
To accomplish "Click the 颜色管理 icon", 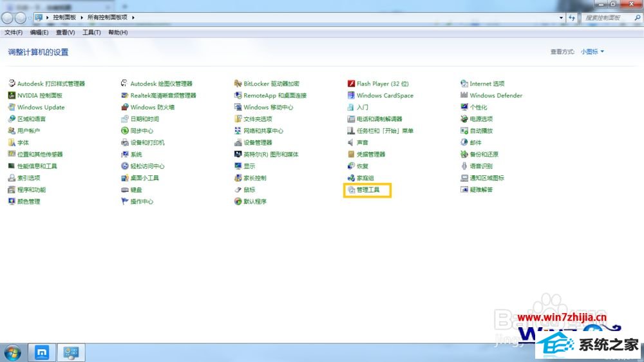I will 12,202.
